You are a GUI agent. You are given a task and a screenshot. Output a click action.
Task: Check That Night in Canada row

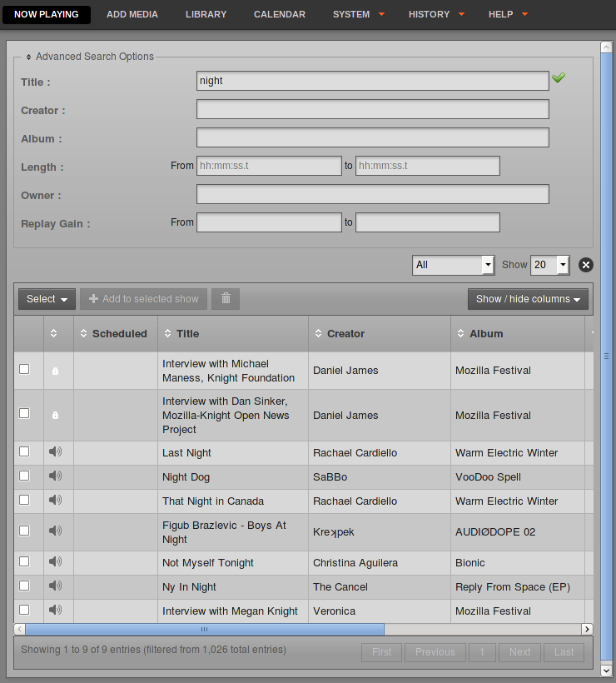point(24,500)
